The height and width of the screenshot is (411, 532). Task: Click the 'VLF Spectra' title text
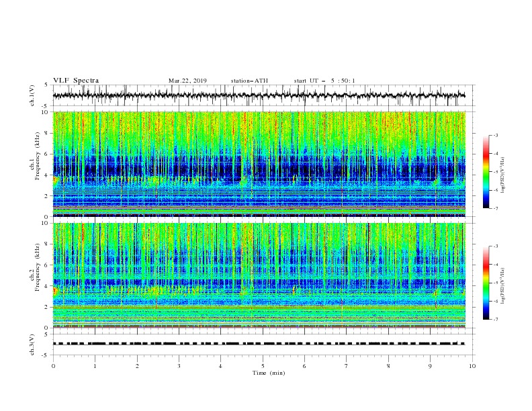(76, 81)
